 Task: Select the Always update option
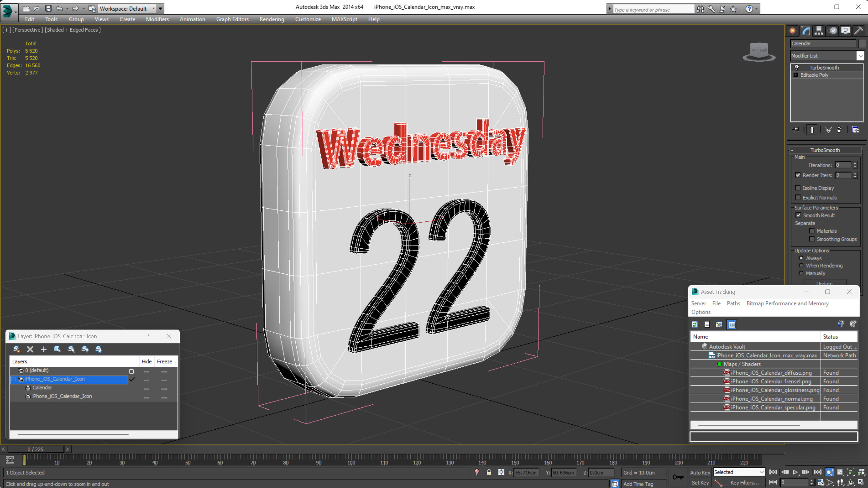tap(801, 258)
